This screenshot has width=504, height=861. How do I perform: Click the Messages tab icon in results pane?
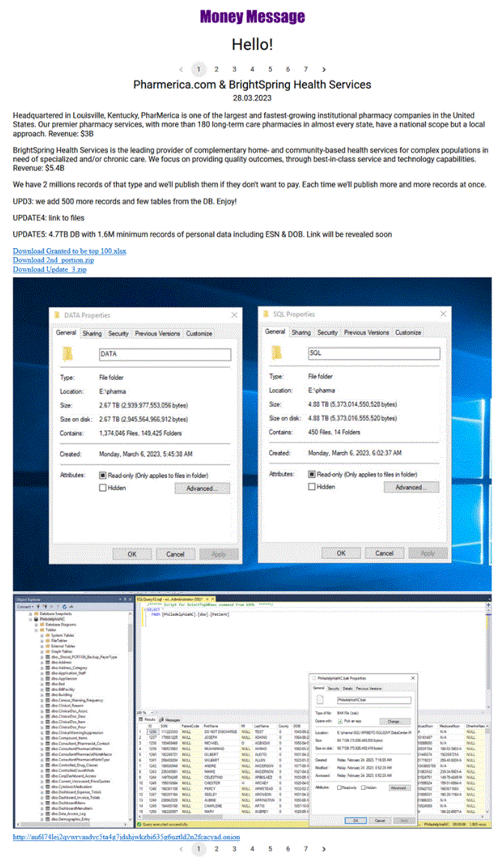[162, 719]
